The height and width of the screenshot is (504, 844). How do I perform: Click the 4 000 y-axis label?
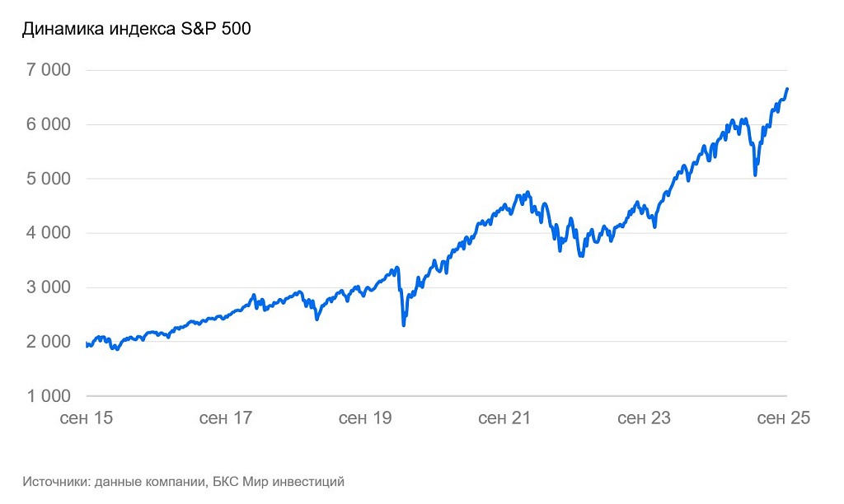tap(49, 233)
